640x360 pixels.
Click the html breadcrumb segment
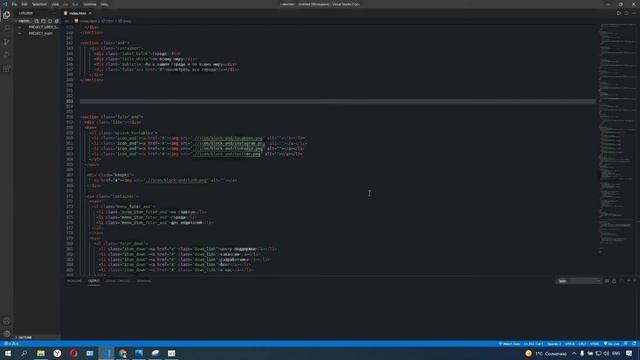pyautogui.click(x=107, y=21)
